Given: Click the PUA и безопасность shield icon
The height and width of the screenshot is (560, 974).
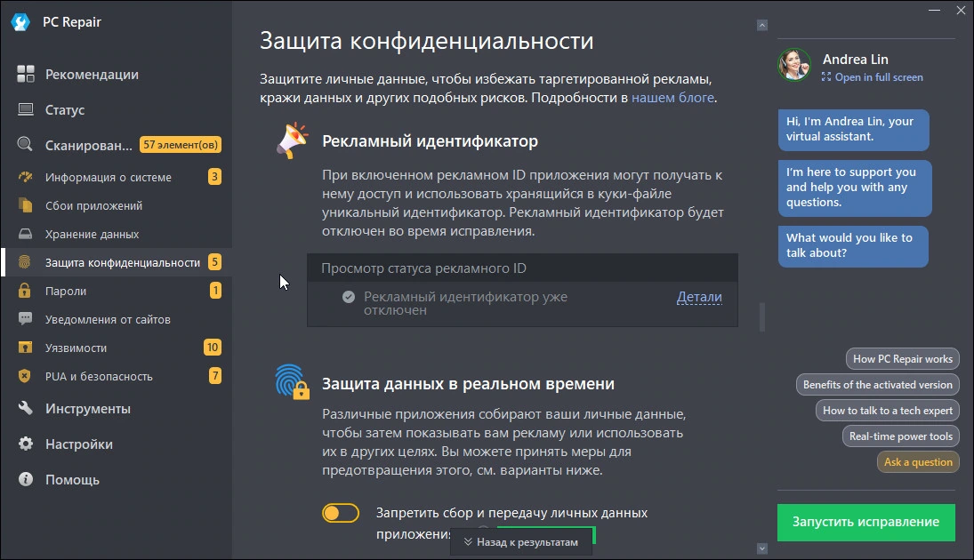Looking at the screenshot, I should coord(25,376).
